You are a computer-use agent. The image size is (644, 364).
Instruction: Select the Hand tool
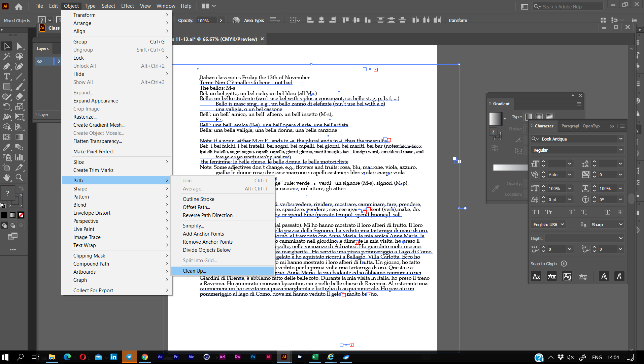point(7,178)
